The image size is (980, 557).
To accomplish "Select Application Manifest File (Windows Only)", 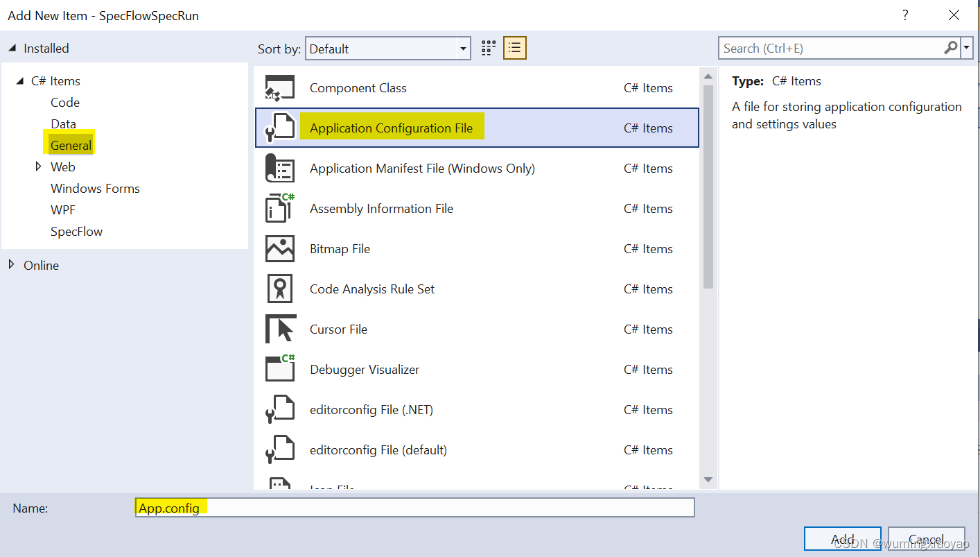I will [422, 169].
